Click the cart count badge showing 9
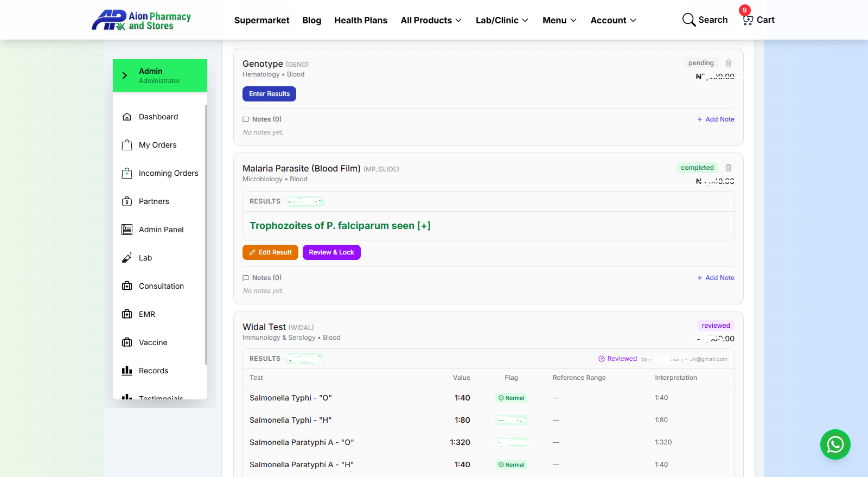868x477 pixels. 745,10
